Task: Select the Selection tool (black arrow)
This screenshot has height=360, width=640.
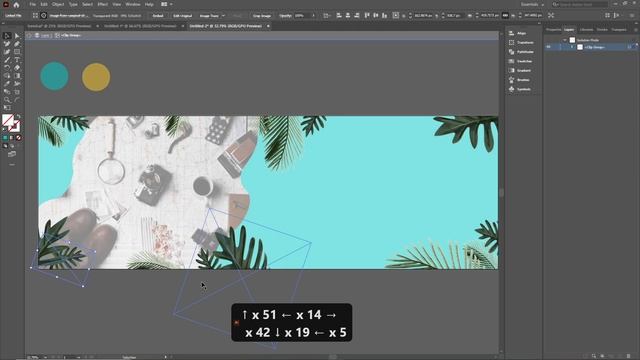Action: click(x=7, y=36)
